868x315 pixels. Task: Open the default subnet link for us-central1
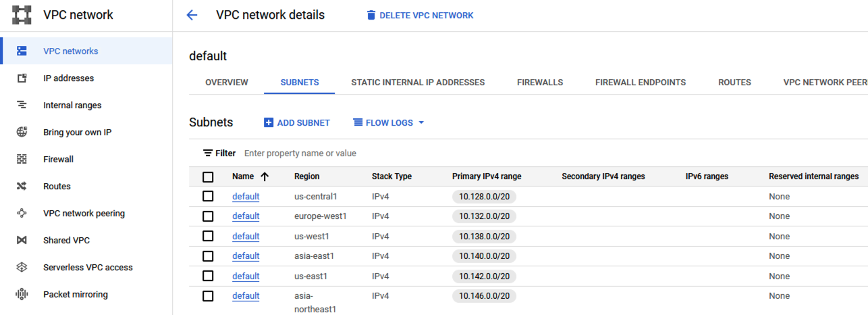pos(246,197)
